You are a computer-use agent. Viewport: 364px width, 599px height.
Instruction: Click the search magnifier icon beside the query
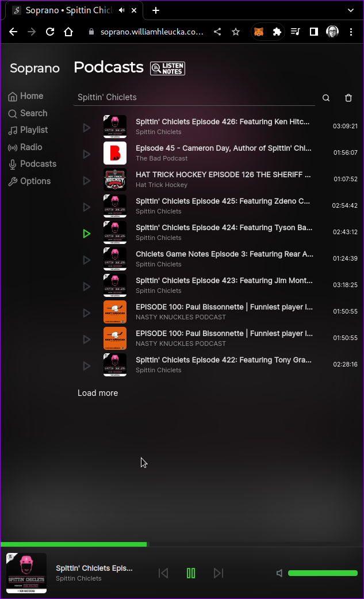pos(326,98)
